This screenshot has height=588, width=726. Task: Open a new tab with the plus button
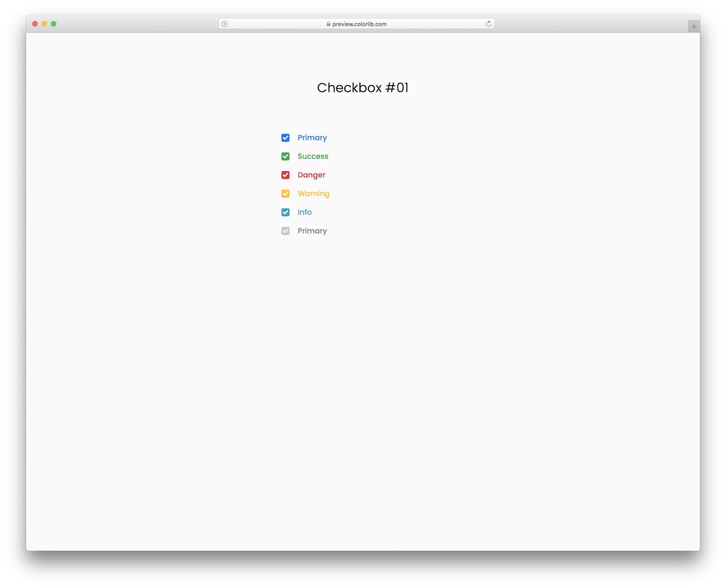[x=693, y=26]
